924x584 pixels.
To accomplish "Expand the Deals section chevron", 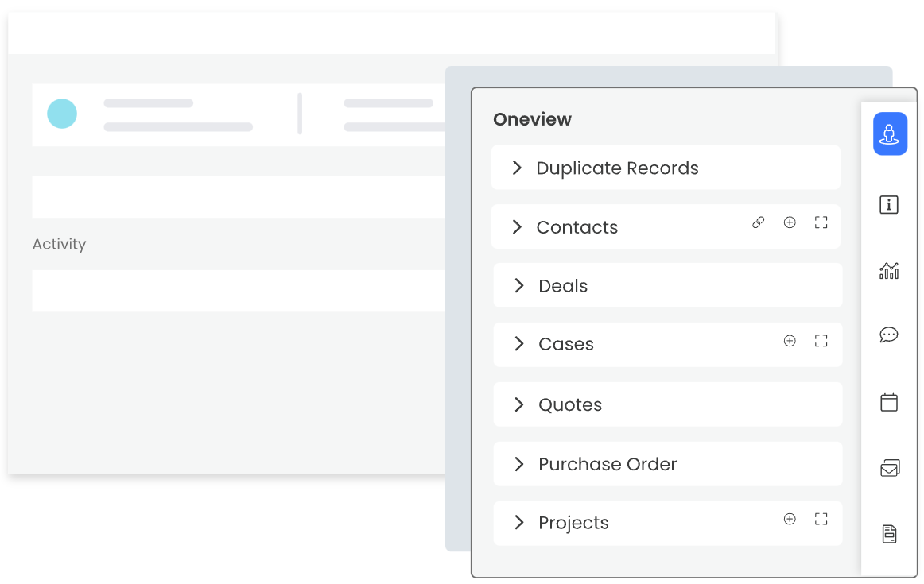I will [518, 285].
